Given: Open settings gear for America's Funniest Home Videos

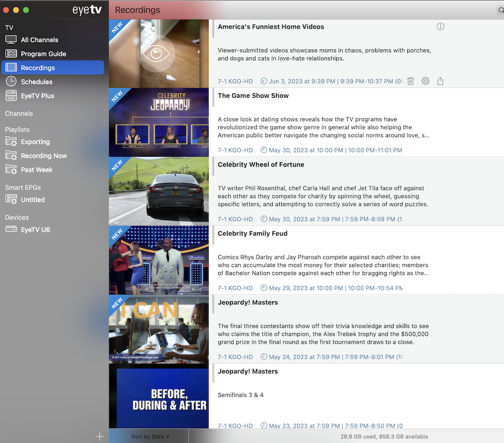Looking at the screenshot, I should [x=425, y=81].
